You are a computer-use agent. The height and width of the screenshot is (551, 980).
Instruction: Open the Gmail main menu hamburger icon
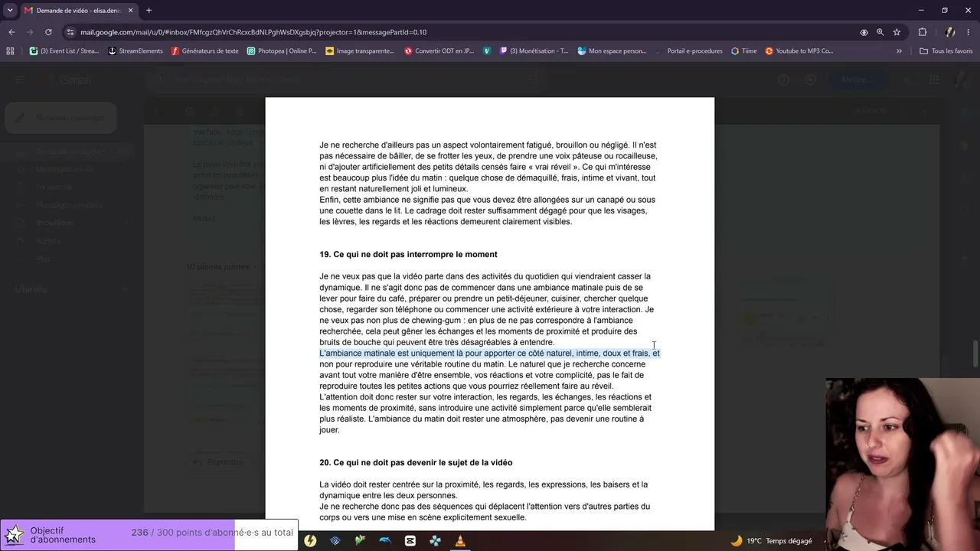[x=20, y=80]
